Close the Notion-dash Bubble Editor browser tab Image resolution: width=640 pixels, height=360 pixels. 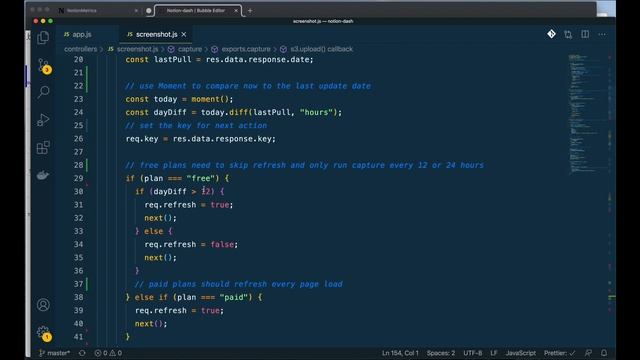coord(236,11)
